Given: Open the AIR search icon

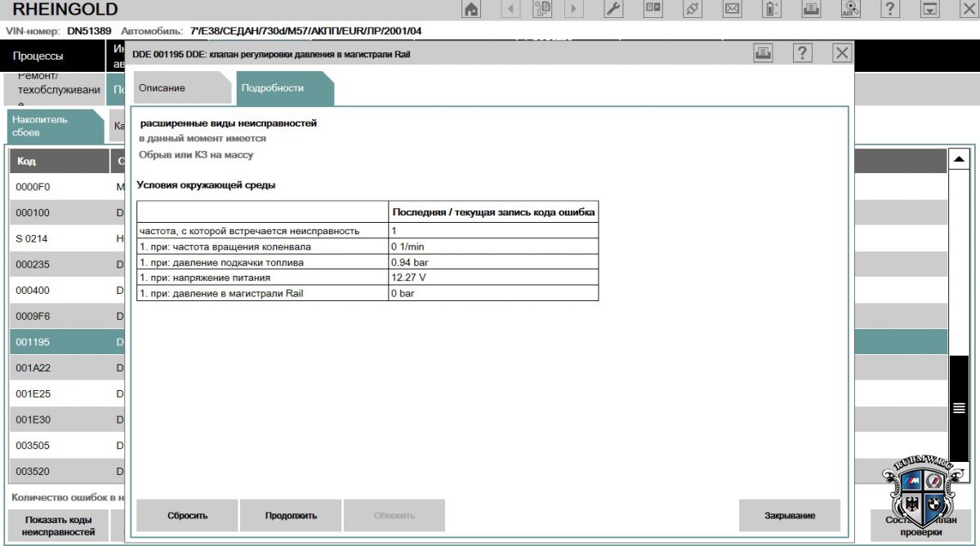Looking at the screenshot, I should click(850, 9).
